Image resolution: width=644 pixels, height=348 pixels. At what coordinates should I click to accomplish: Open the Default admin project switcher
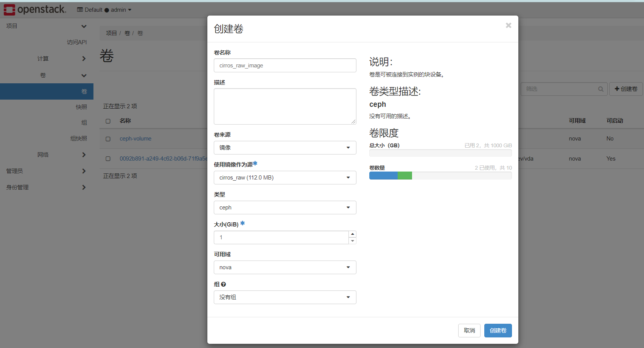pyautogui.click(x=104, y=10)
